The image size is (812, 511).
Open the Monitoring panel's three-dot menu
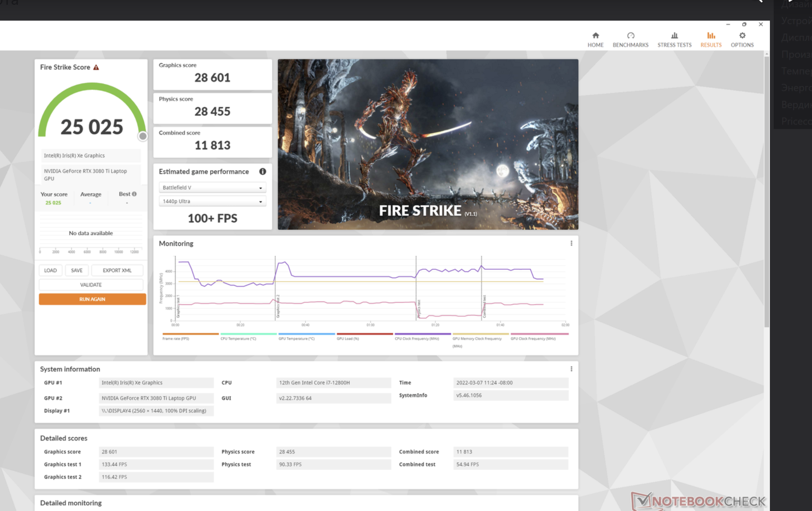[571, 243]
